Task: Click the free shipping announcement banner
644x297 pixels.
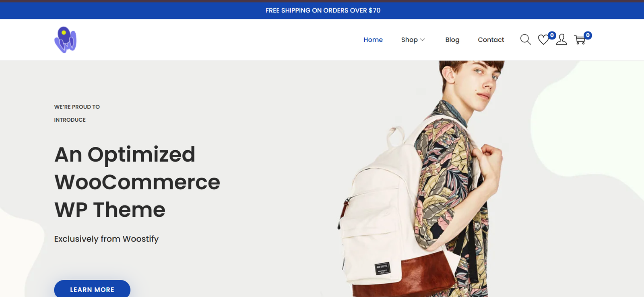Action: tap(322, 10)
